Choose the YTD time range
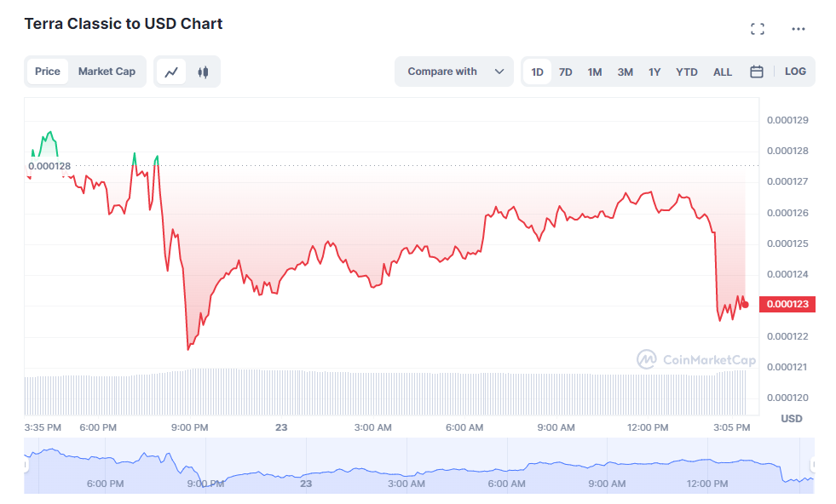Image resolution: width=836 pixels, height=504 pixels. click(x=687, y=72)
